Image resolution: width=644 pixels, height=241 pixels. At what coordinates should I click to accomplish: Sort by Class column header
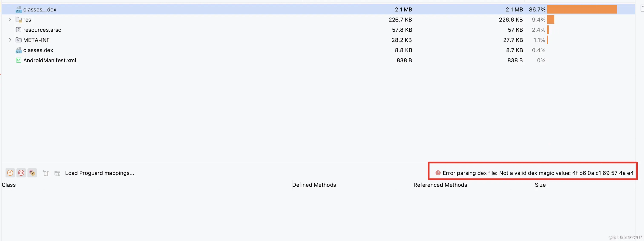[x=9, y=185]
